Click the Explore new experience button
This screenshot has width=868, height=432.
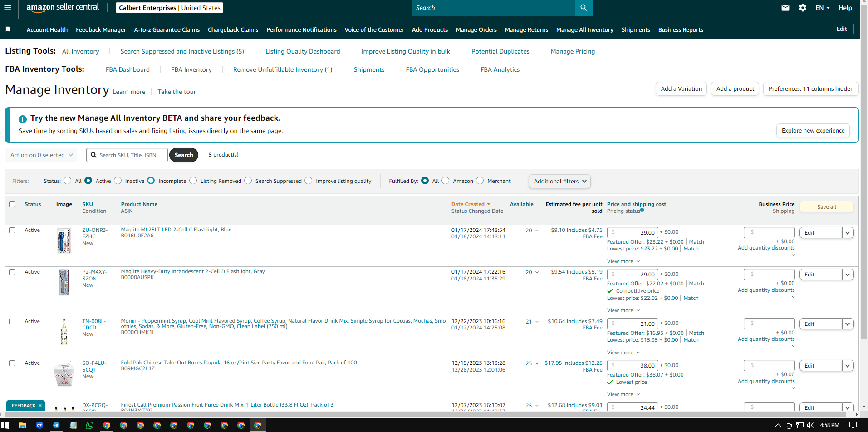tap(813, 131)
